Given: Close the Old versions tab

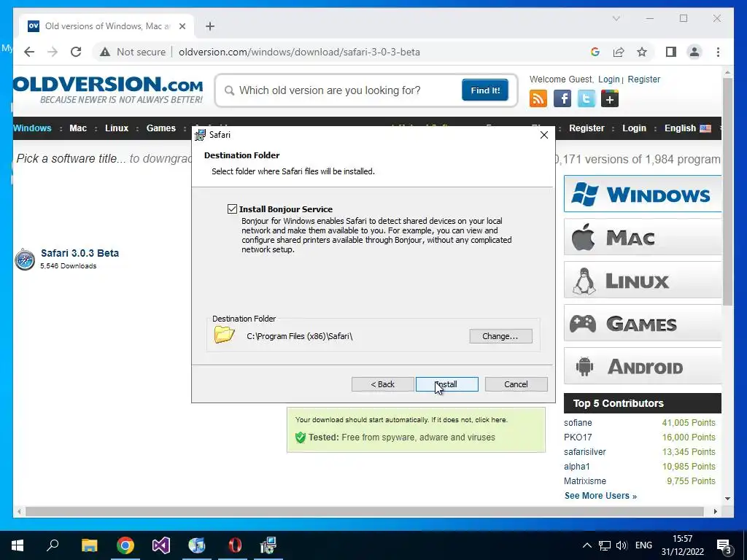Looking at the screenshot, I should pos(182,26).
